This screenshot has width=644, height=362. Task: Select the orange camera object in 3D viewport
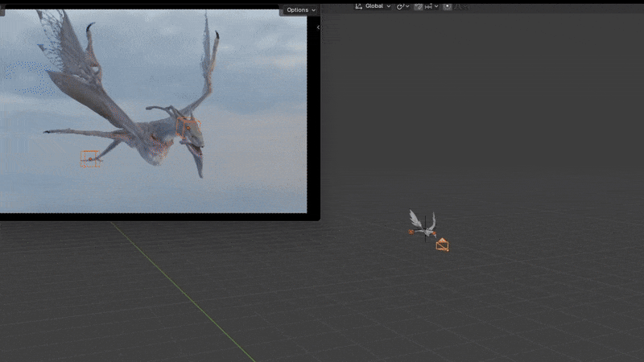click(442, 245)
